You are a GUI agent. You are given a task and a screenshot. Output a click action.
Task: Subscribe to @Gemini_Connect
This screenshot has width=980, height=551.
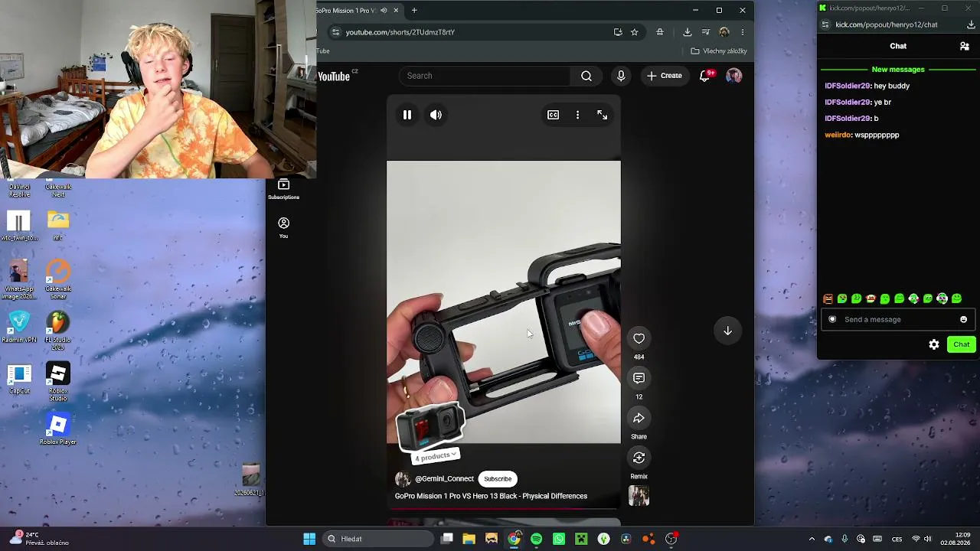coord(498,479)
